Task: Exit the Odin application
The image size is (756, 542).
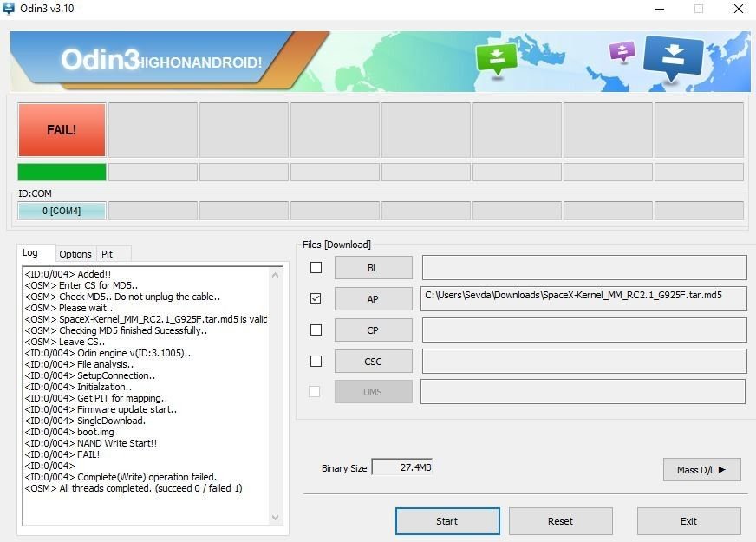Action: 689,521
